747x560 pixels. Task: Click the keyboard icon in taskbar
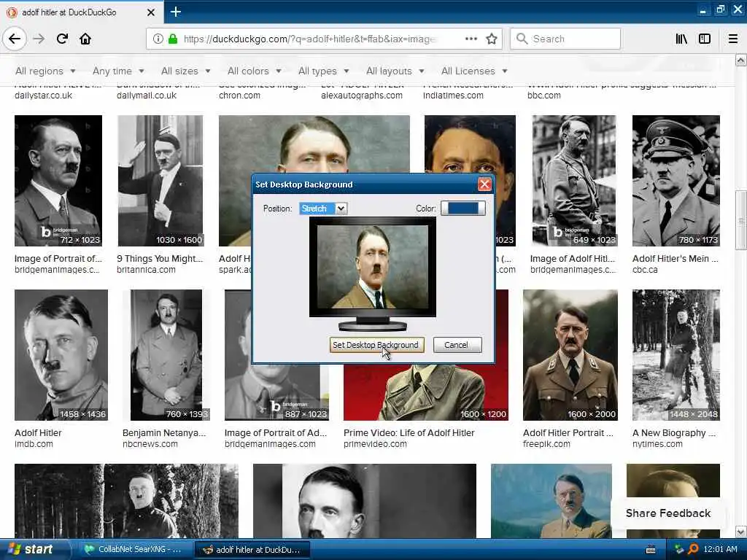651,550
